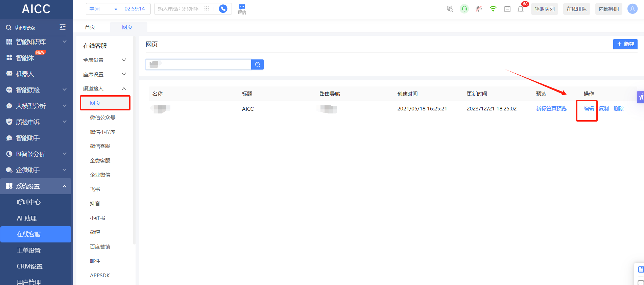Open CRM设置 submenu item
The width and height of the screenshot is (644, 285).
(x=30, y=266)
